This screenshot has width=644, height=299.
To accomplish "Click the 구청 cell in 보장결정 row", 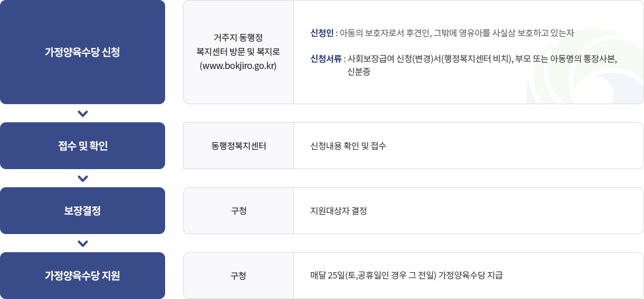I will [239, 211].
